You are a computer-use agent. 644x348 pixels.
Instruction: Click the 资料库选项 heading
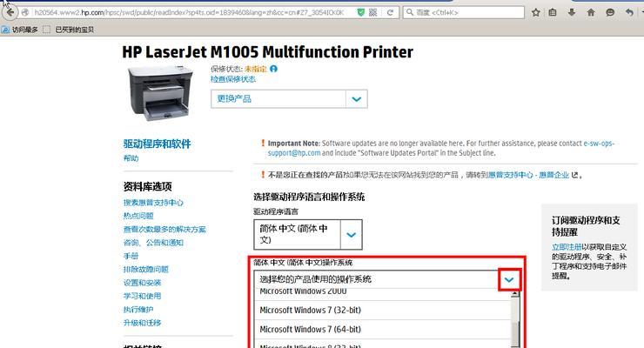(147, 187)
